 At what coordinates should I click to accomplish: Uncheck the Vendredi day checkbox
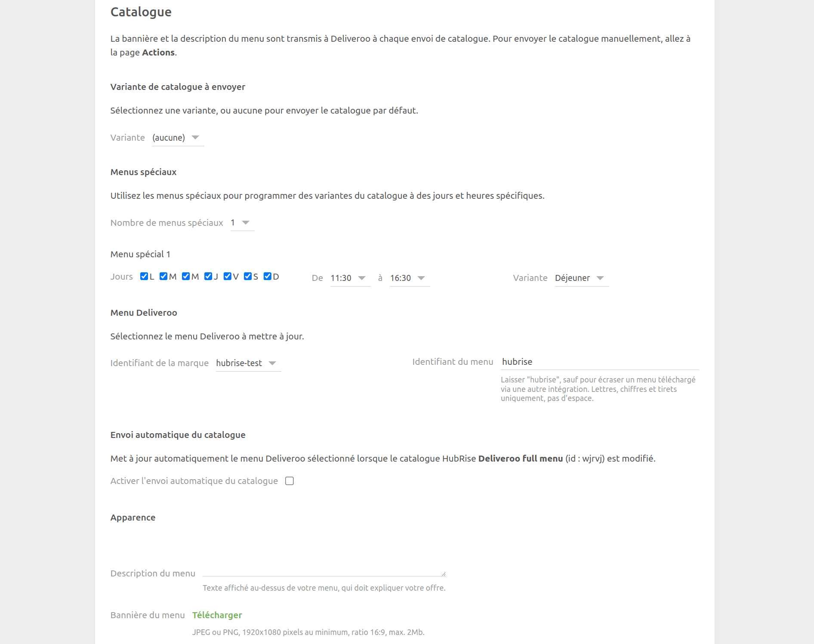pyautogui.click(x=228, y=276)
